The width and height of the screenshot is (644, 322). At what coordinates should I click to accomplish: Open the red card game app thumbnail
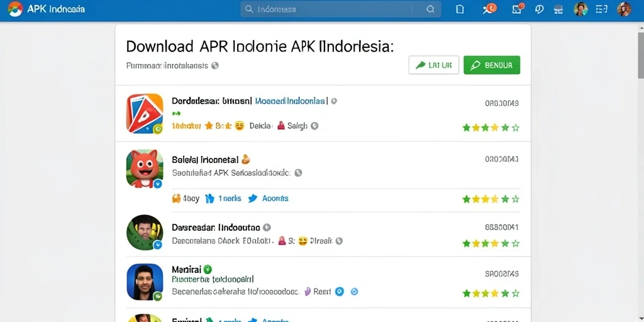tap(145, 113)
